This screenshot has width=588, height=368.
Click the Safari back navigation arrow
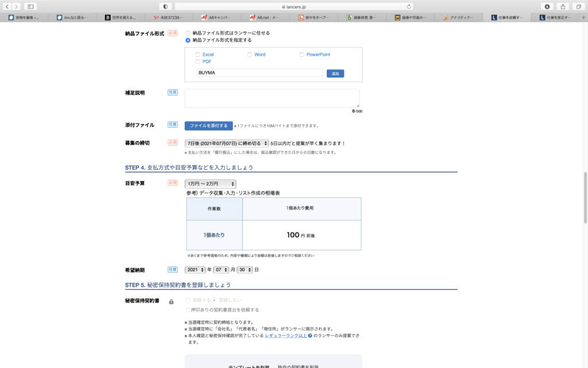(x=7, y=6)
